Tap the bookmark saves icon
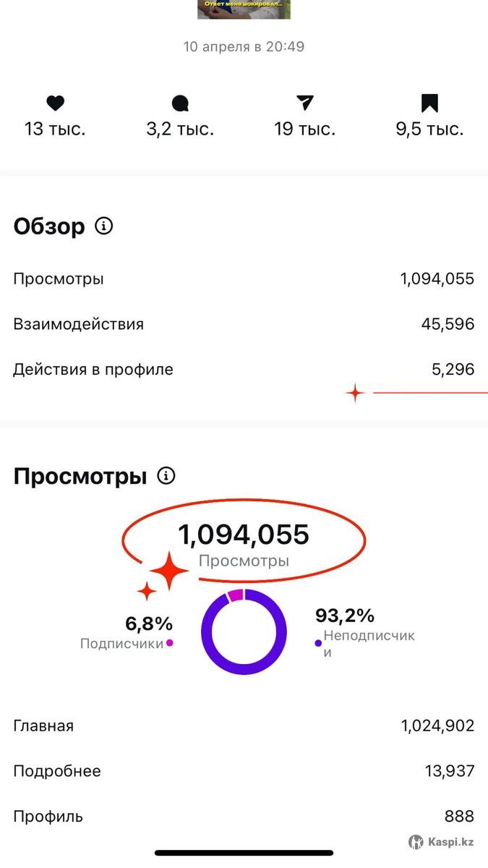 (429, 103)
